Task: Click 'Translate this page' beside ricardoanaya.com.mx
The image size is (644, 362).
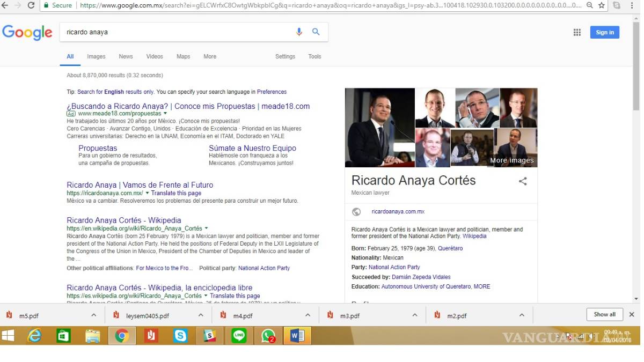Action: [176, 193]
